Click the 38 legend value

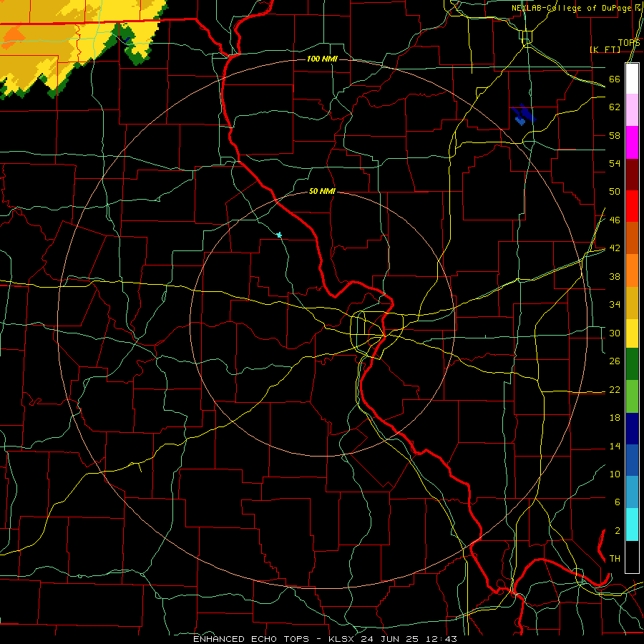[x=615, y=276]
